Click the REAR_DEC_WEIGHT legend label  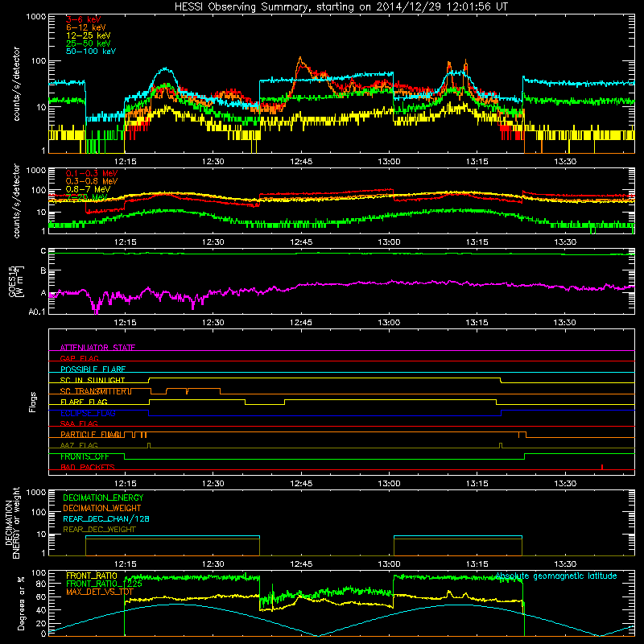[x=99, y=530]
